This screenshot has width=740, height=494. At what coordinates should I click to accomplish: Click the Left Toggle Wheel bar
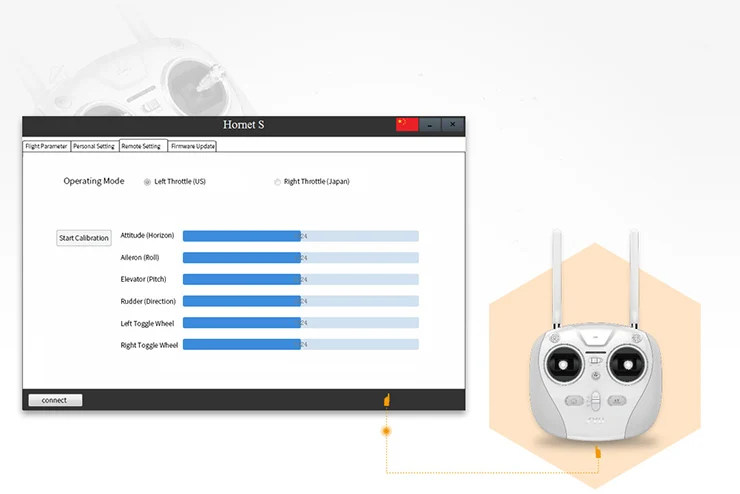pos(301,323)
